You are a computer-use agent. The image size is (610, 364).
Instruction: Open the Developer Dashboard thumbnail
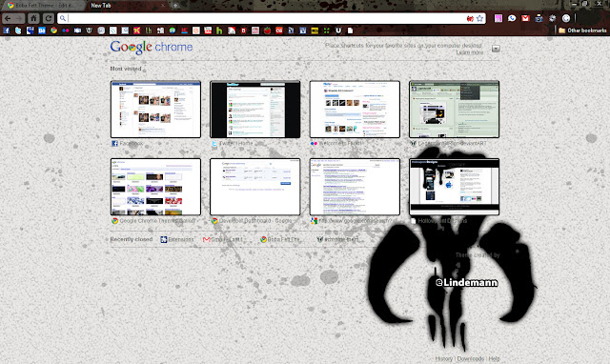click(x=255, y=187)
